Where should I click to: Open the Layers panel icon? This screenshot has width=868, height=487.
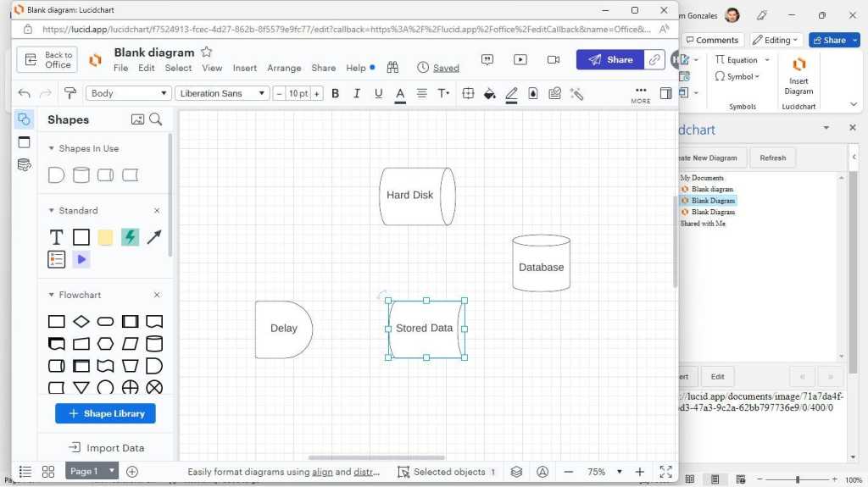pos(516,472)
